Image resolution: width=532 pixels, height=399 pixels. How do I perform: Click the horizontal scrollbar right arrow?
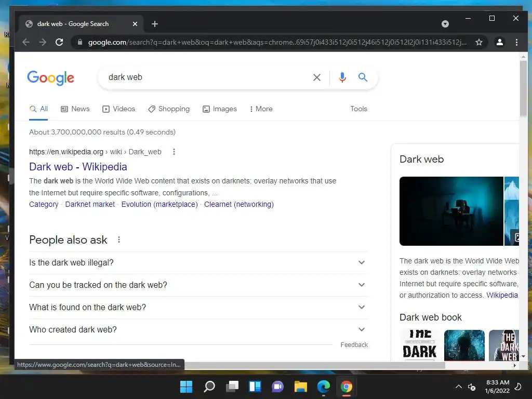[x=515, y=365]
